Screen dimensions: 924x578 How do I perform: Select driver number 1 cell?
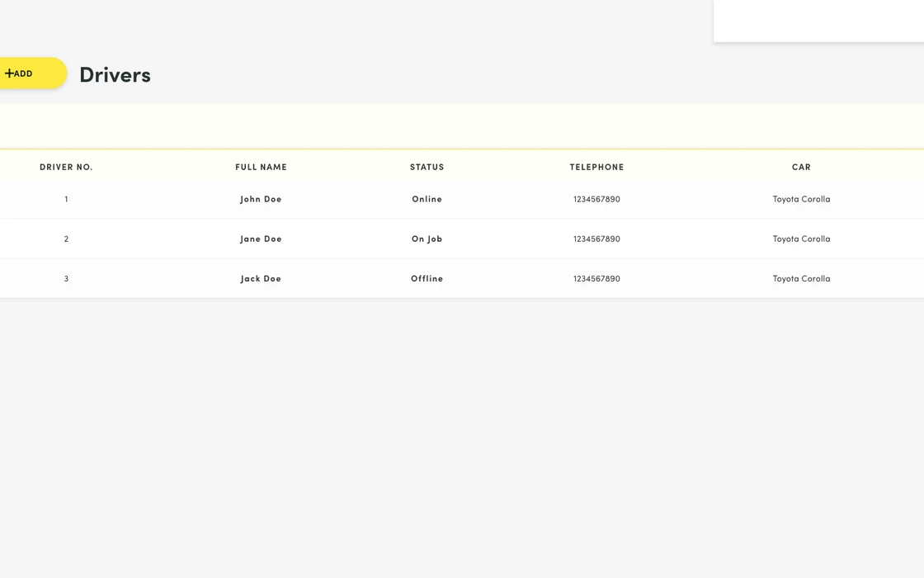[66, 199]
